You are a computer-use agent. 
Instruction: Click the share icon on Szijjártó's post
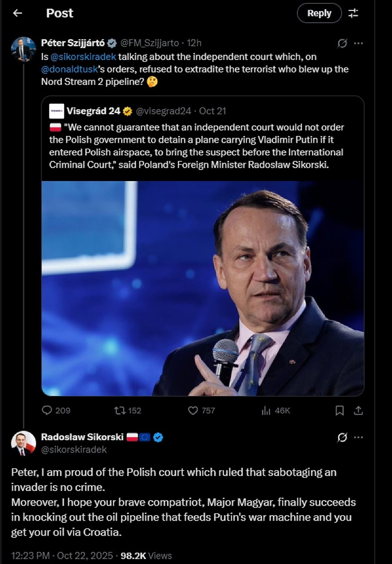point(358,410)
